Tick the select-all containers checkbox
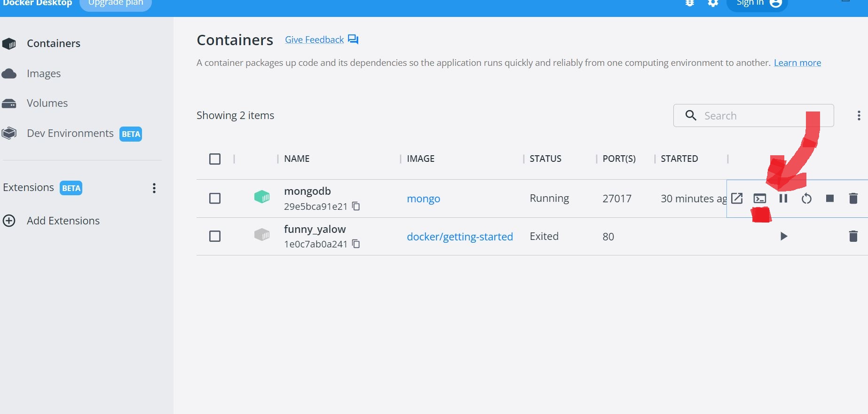 [x=215, y=159]
